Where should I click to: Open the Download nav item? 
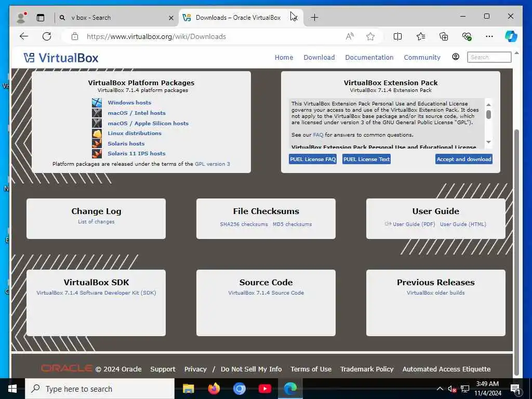pyautogui.click(x=319, y=57)
